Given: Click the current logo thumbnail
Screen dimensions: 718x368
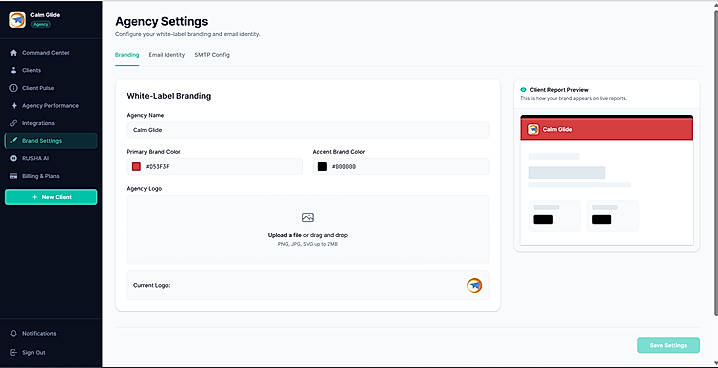Looking at the screenshot, I should 474,286.
